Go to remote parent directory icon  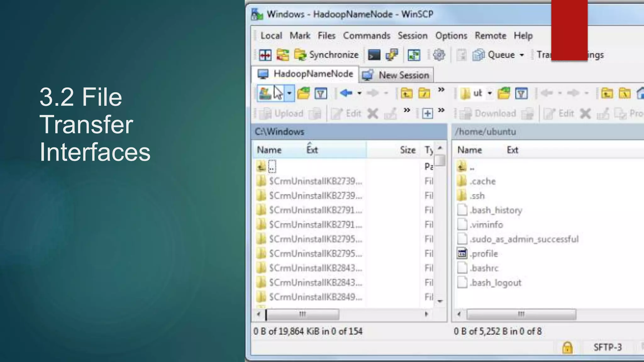click(607, 93)
